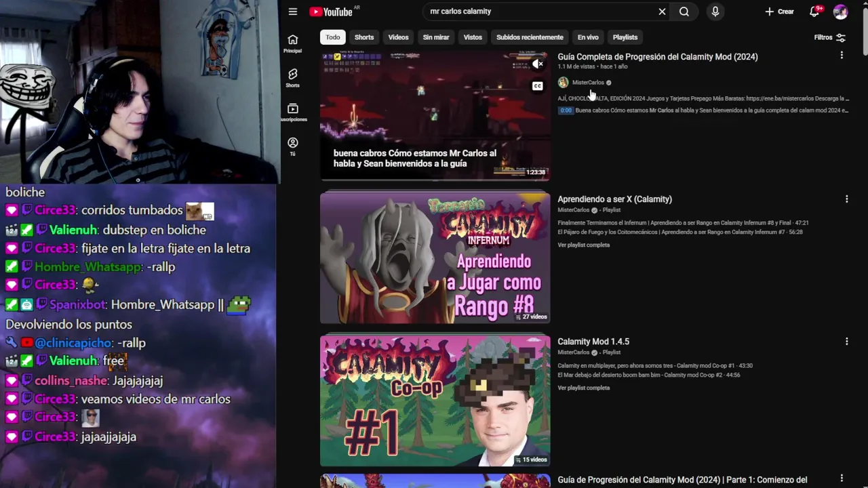Image resolution: width=868 pixels, height=488 pixels.
Task: Open El Pájaro de Fuego playlist entry
Action: click(679, 232)
